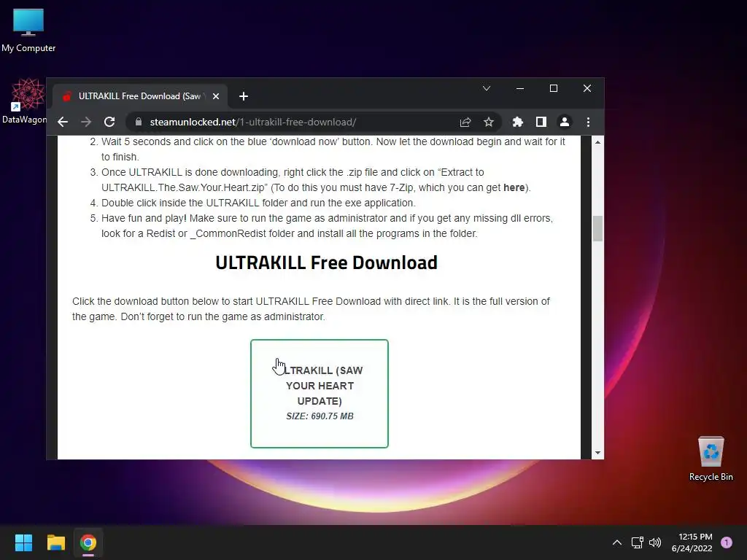This screenshot has height=560, width=747.
Task: Select the My Computer desktop icon
Action: [28, 31]
